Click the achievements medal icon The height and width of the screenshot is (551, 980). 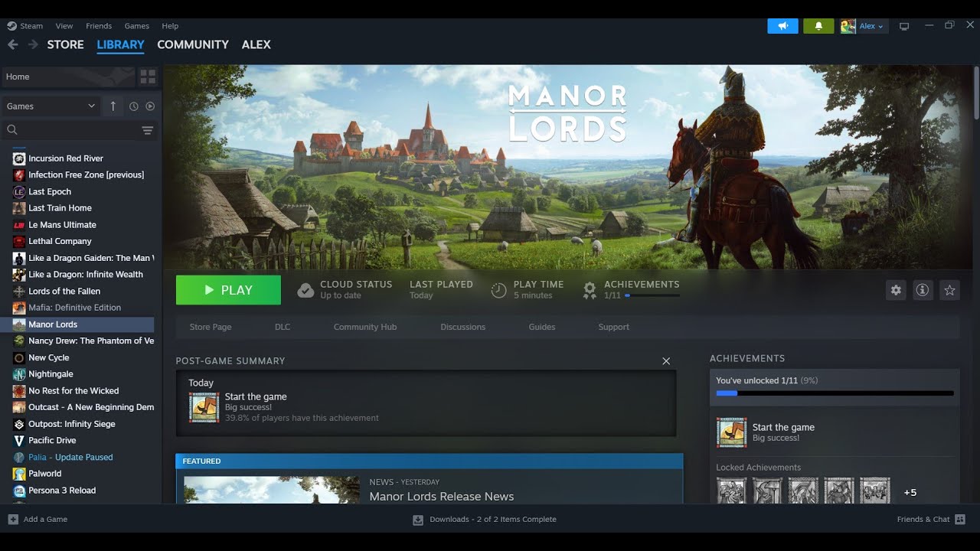click(590, 290)
